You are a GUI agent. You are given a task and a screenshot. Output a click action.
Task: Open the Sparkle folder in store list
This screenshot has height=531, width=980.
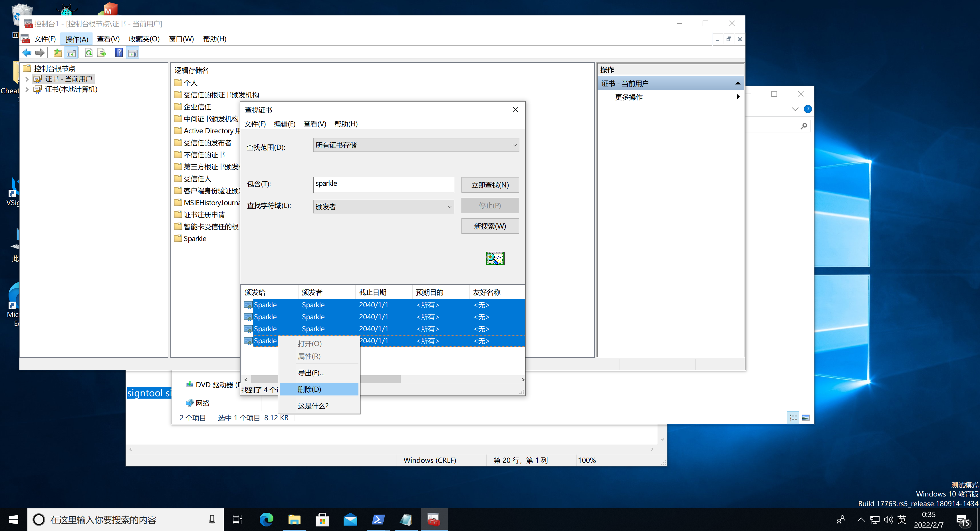(195, 239)
